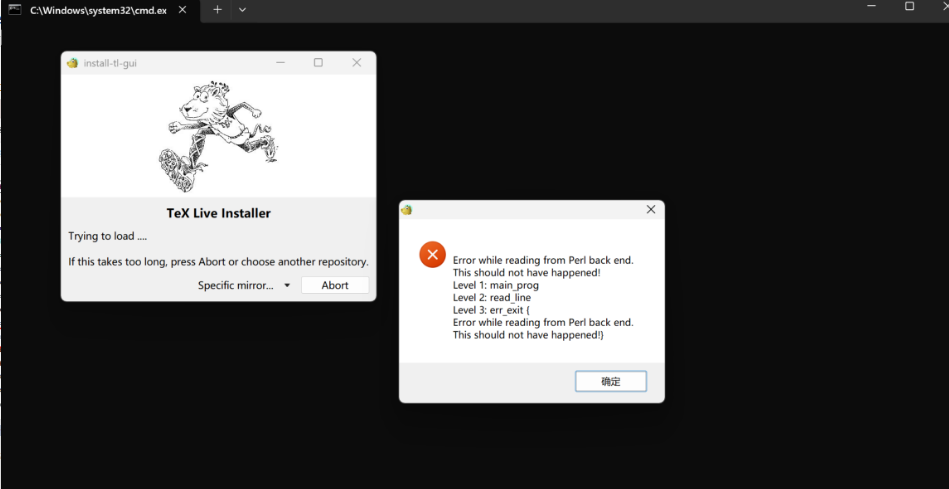
Task: Minimize the terminal window
Action: [x=872, y=6]
